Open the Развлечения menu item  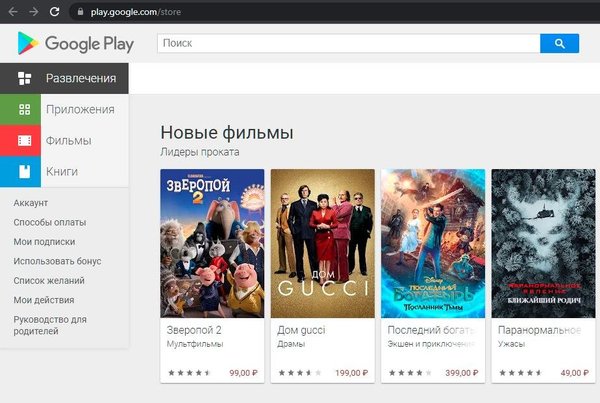(64, 78)
